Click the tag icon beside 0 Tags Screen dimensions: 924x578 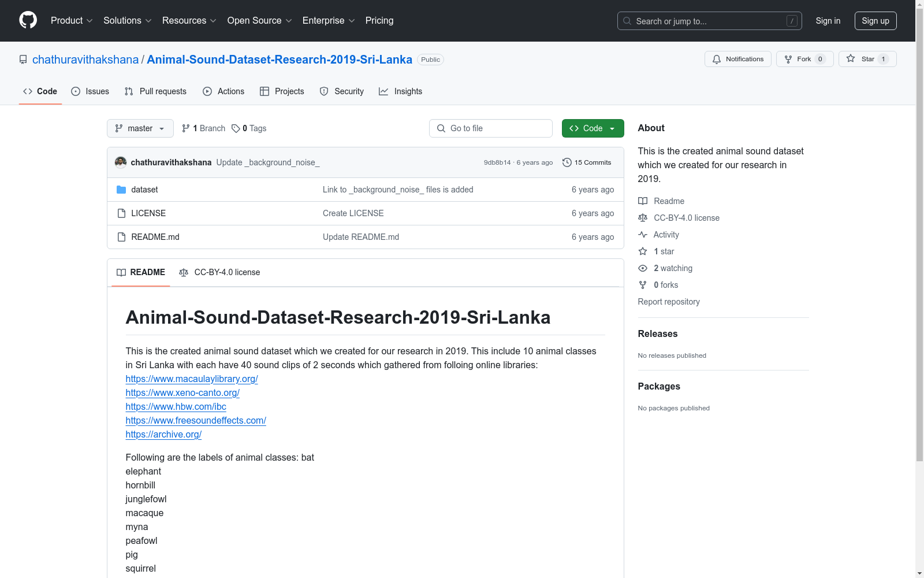point(236,128)
